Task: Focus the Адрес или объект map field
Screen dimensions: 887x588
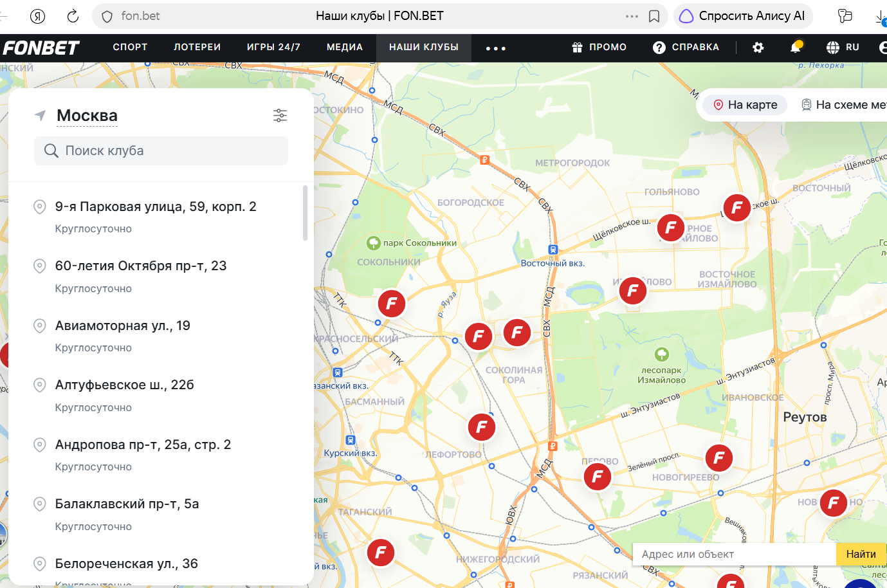Action: (x=735, y=554)
